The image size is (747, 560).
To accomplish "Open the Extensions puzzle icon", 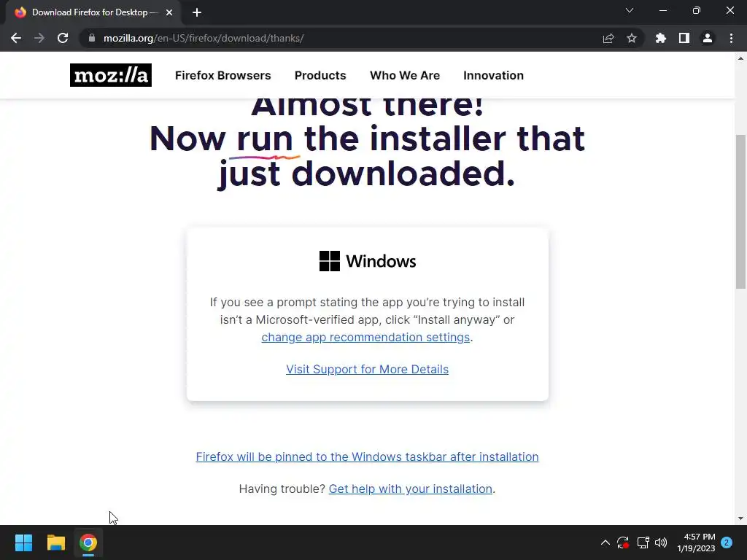I will [x=661, y=38].
